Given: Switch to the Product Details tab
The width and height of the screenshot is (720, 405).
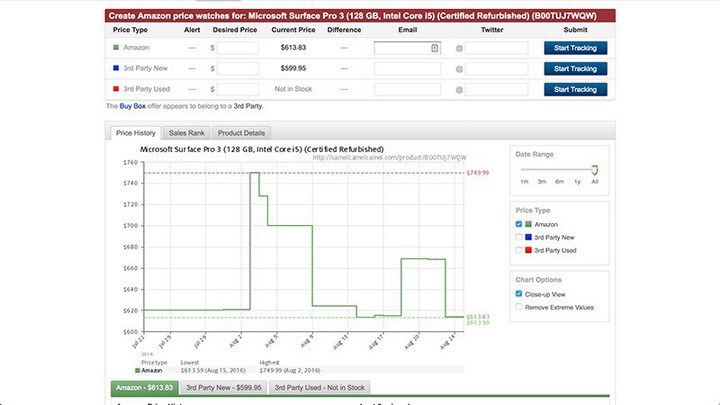Looking at the screenshot, I should [241, 133].
